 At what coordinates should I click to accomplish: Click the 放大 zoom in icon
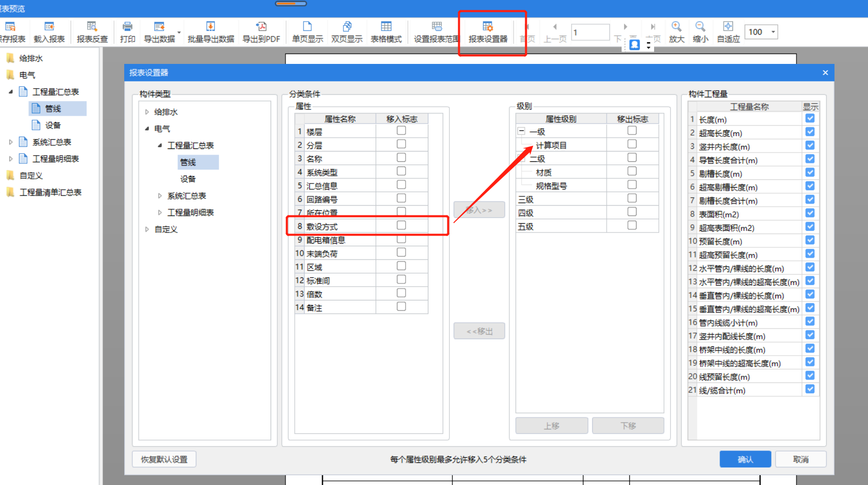click(677, 32)
